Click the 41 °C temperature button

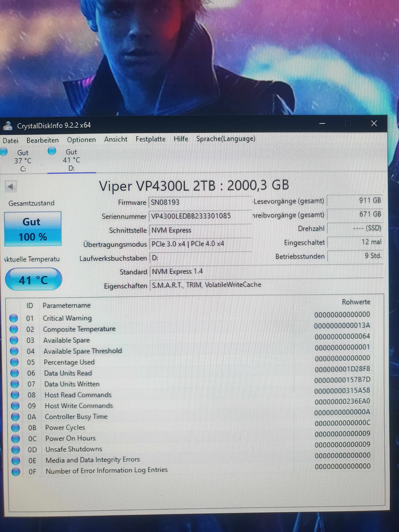pyautogui.click(x=33, y=280)
